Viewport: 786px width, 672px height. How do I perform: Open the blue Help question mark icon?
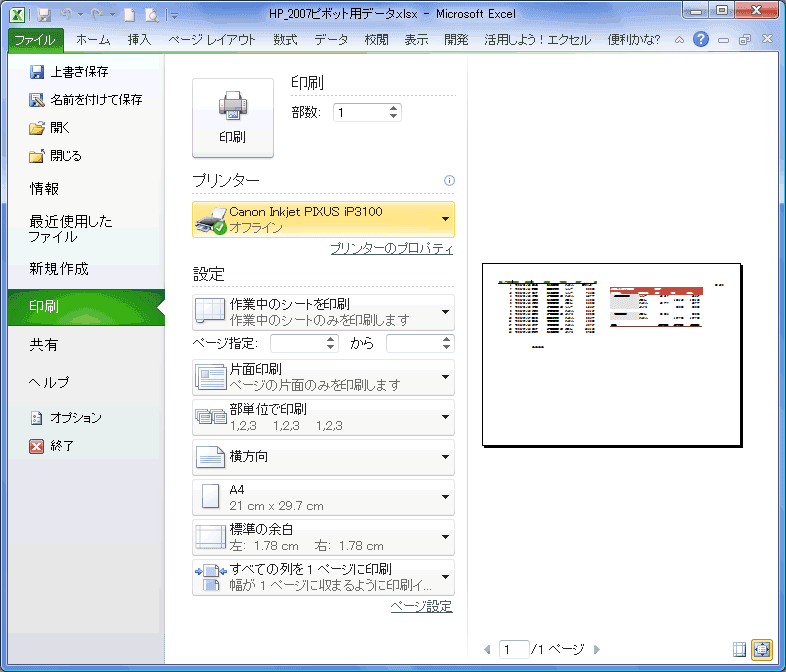[701, 39]
